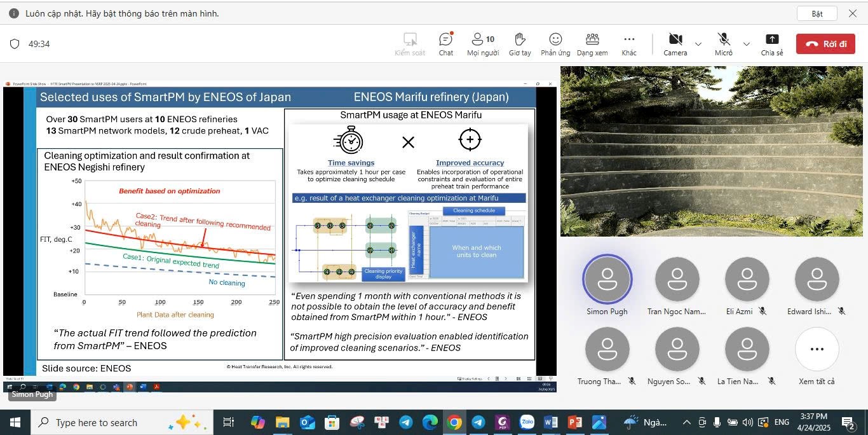Open the Chat panel
The height and width of the screenshot is (435, 868).
pyautogui.click(x=446, y=44)
